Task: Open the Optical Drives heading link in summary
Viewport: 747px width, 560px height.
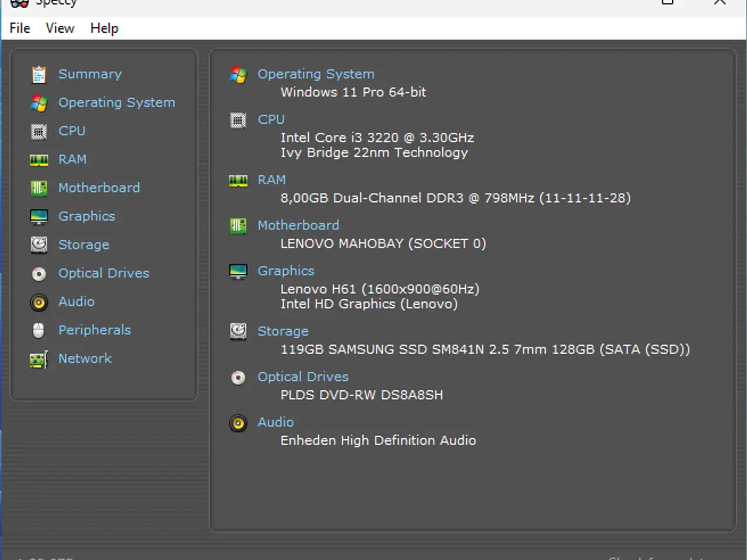Action: 303,377
